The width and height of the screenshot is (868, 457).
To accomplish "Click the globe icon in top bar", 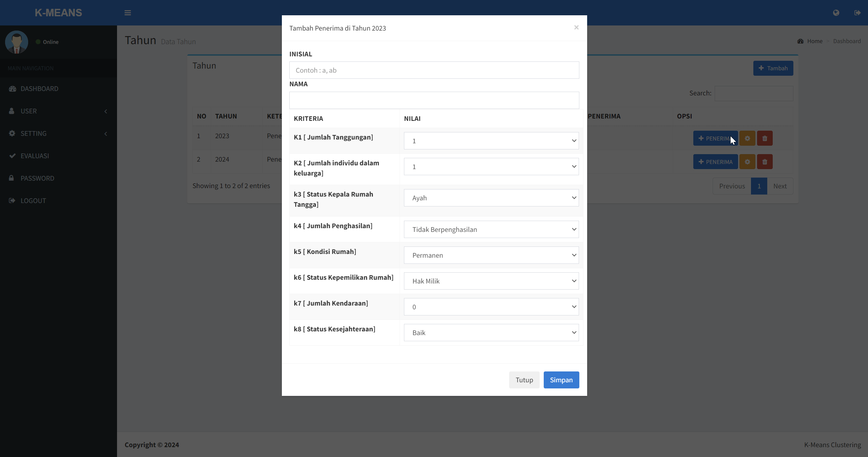I will click(x=836, y=13).
